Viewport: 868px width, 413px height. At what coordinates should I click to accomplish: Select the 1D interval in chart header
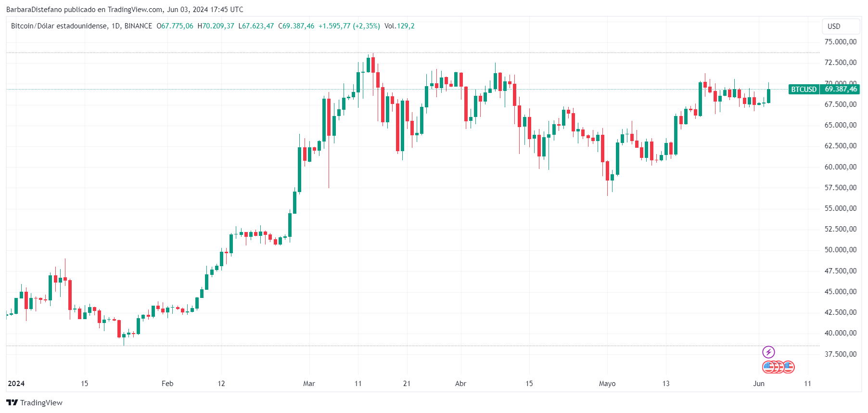click(115, 26)
